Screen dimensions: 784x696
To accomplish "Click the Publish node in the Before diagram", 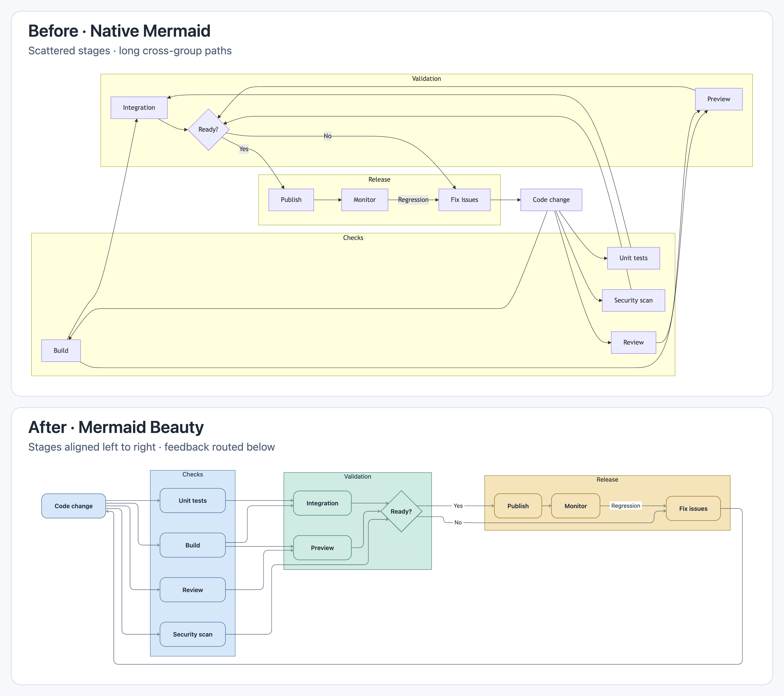I will 291,200.
